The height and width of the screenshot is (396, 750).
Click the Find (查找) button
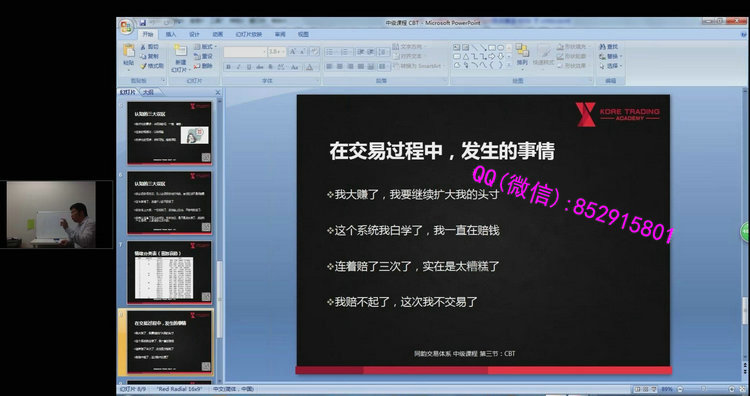click(x=608, y=47)
